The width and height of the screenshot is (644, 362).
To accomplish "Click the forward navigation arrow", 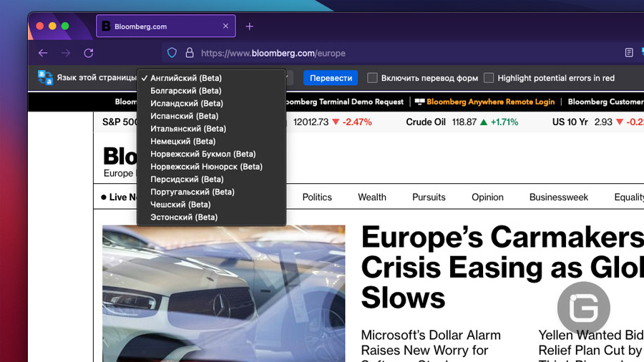I will coord(66,53).
